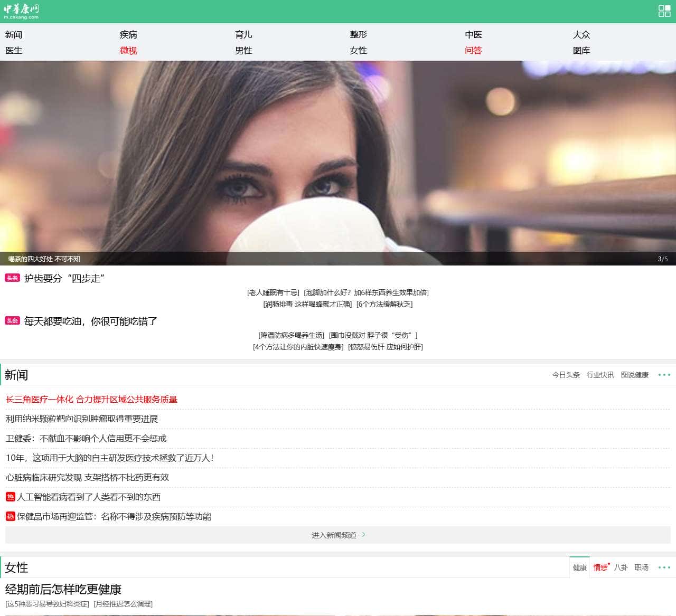This screenshot has height=616, width=676.
Task: Open red article 长三角医疗一体化 合力提升区域公共服务质量
Action: click(91, 400)
